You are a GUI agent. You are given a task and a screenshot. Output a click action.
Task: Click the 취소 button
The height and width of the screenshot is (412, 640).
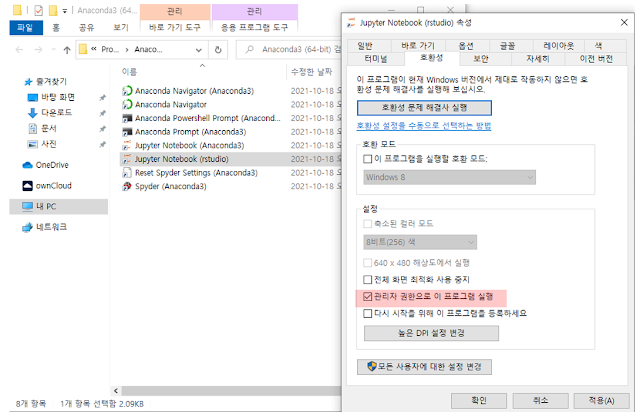[x=540, y=401]
